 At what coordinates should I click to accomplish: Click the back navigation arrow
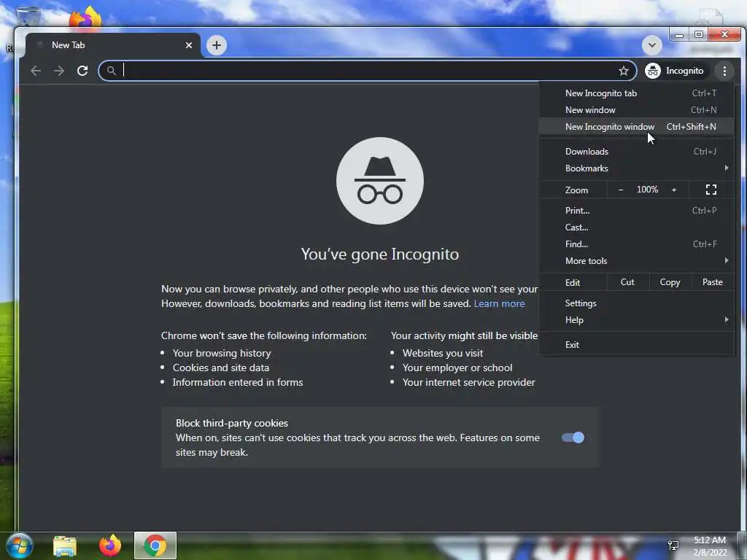[x=36, y=71]
